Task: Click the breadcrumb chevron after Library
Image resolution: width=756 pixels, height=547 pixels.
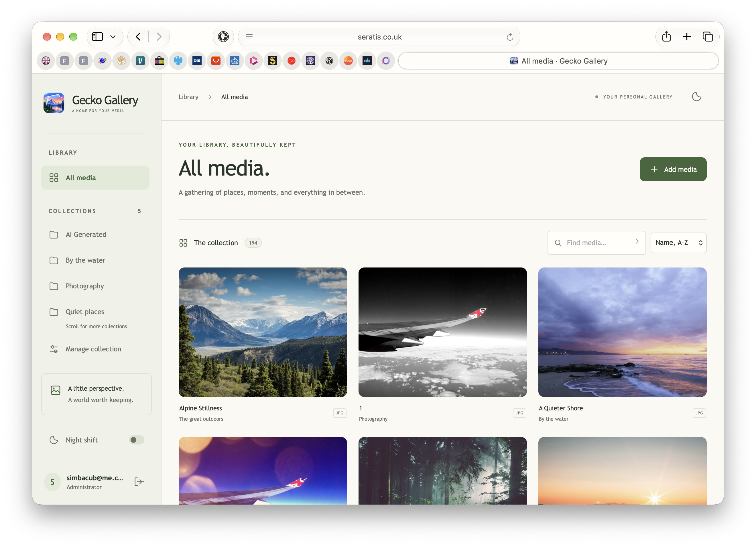Action: click(x=210, y=97)
